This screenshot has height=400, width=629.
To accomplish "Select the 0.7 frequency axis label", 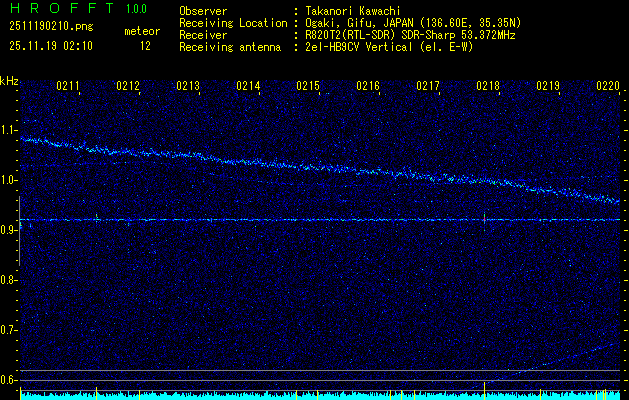I will coord(9,330).
